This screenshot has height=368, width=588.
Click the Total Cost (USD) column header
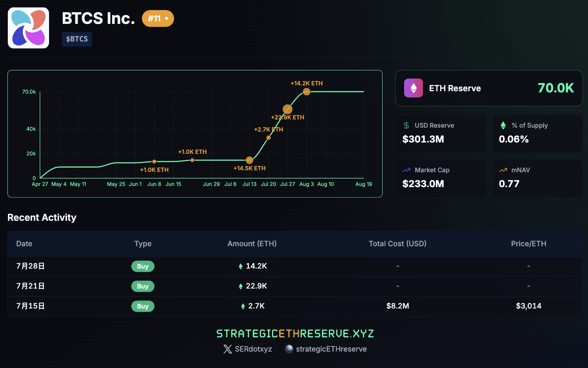pyautogui.click(x=397, y=244)
